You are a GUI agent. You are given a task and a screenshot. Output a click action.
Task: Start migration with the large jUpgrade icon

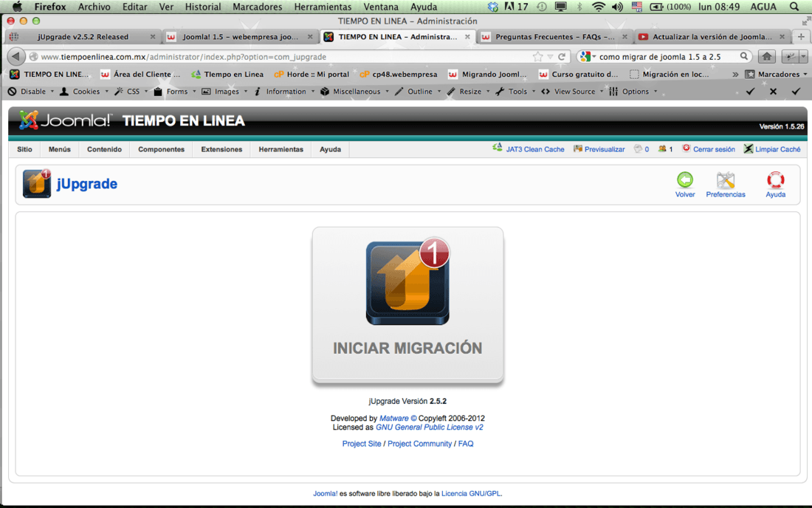(407, 282)
